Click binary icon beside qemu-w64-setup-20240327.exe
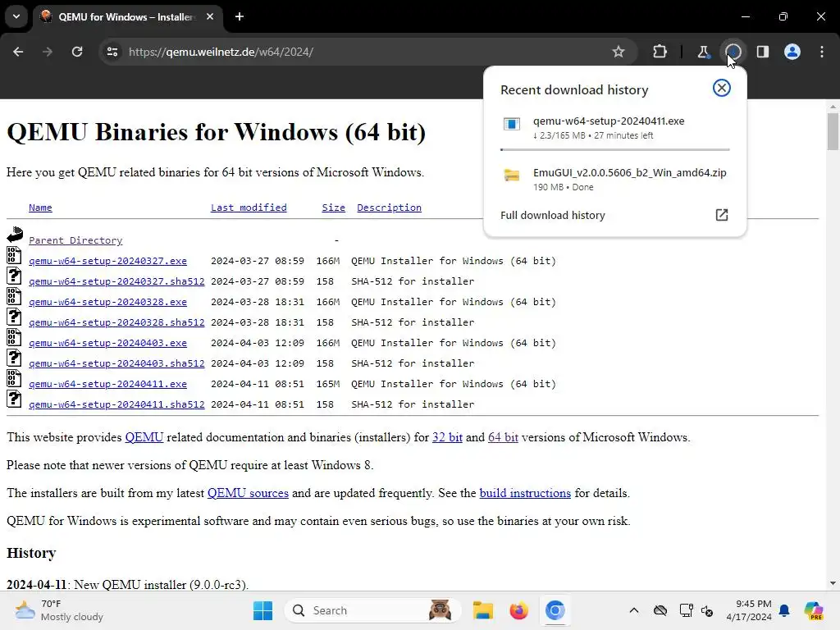The image size is (840, 630). pos(14,255)
